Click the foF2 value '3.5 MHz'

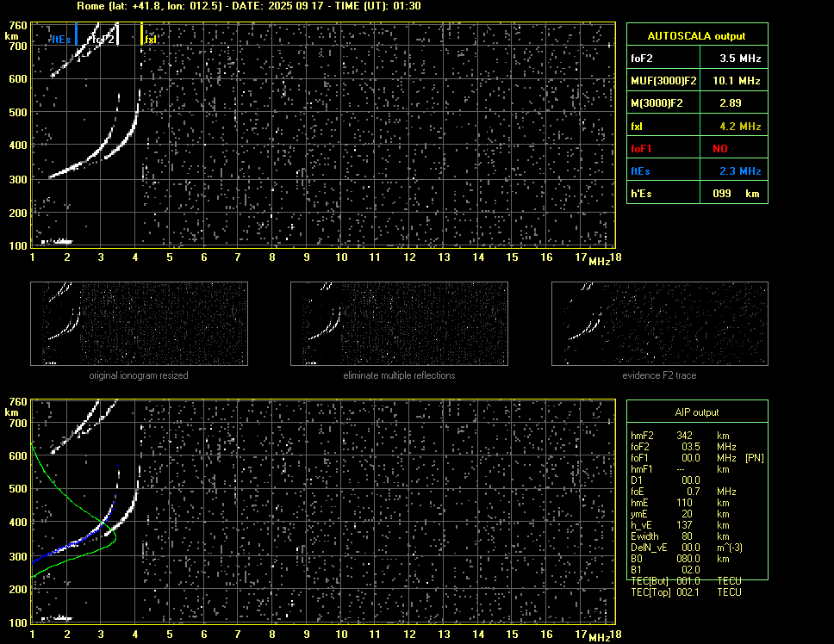740,59
